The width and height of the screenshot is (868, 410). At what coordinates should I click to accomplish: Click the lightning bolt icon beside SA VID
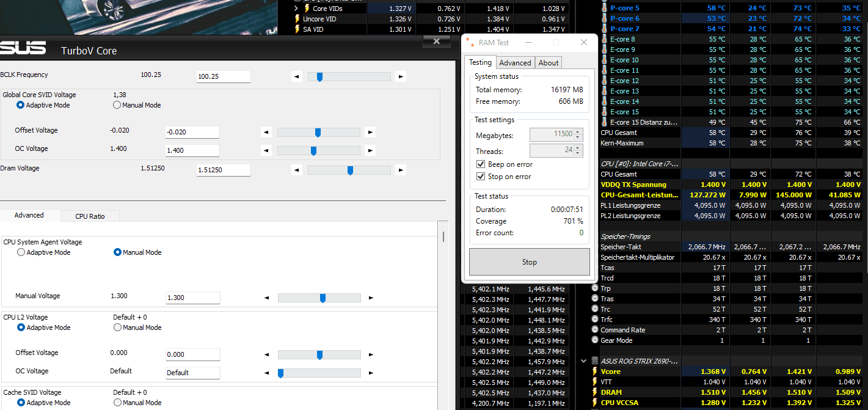(x=297, y=29)
